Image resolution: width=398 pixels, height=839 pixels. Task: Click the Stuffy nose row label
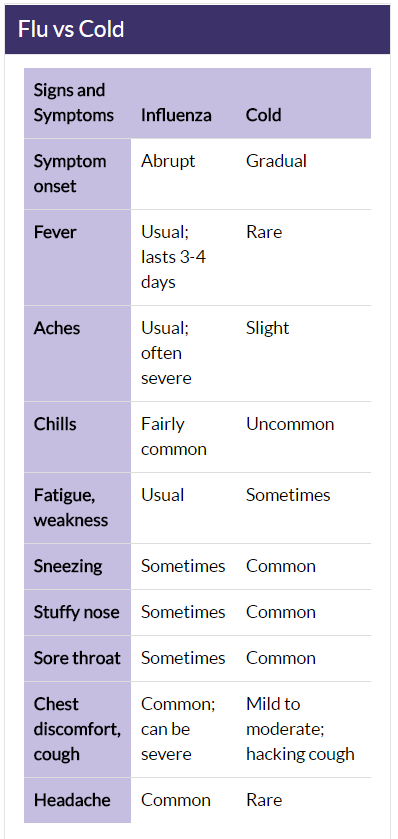coord(78,613)
